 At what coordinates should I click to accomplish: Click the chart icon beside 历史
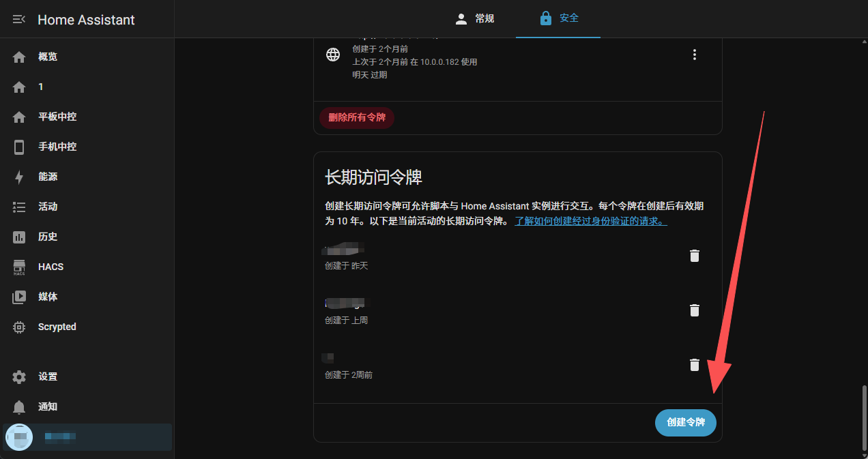tap(19, 237)
